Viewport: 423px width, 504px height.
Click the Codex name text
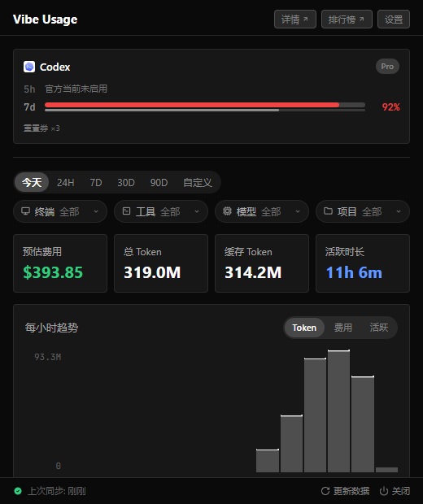[x=55, y=67]
